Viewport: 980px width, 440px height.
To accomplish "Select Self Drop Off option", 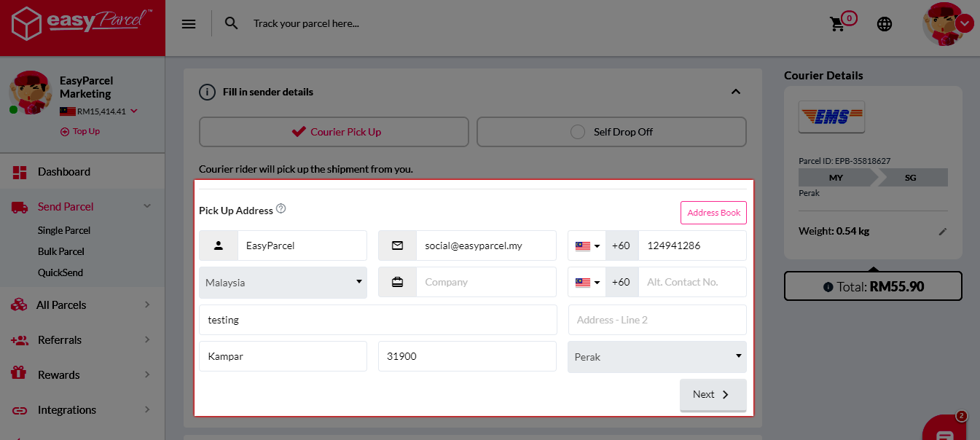I will 611,132.
